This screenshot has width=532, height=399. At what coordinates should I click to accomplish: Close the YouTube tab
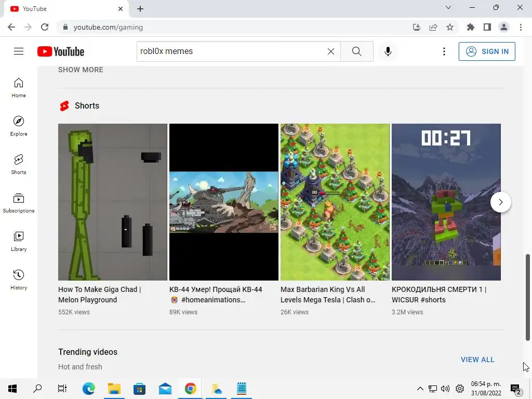(121, 9)
